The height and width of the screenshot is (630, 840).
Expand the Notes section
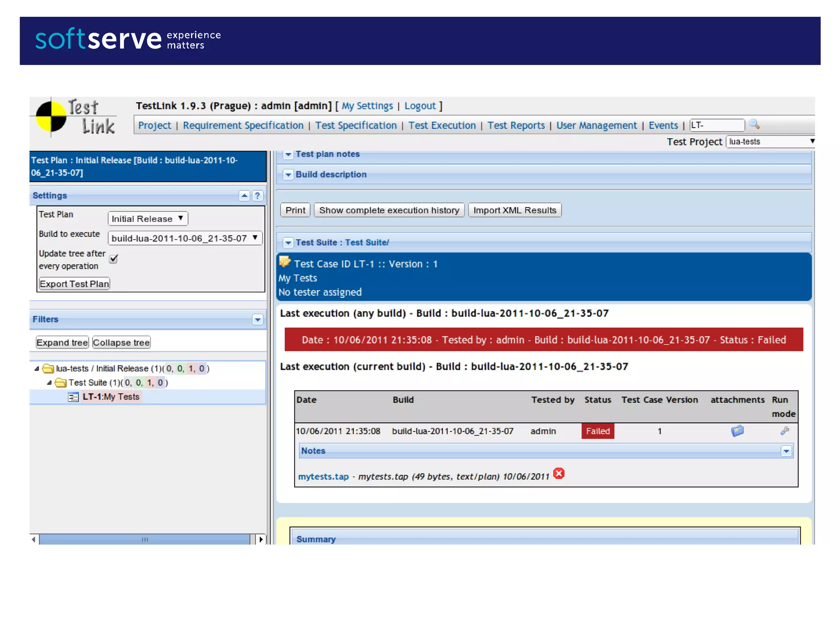pyautogui.click(x=786, y=451)
